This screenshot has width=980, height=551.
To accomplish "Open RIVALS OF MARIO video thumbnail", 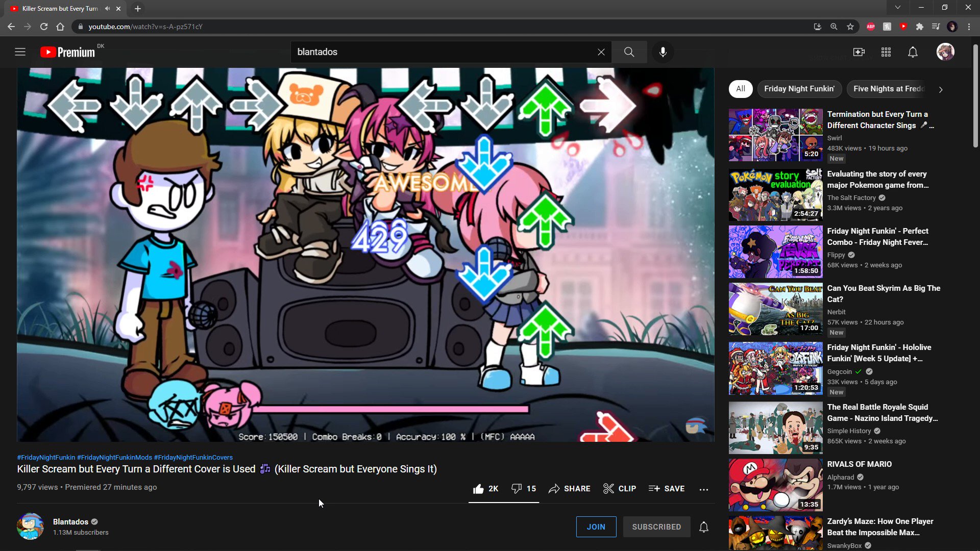I will [x=775, y=485].
